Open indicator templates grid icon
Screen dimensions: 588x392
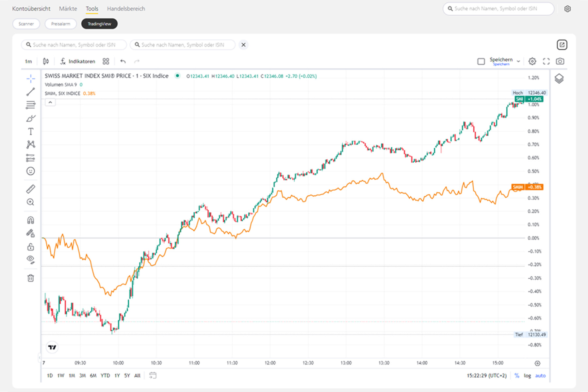tap(106, 61)
